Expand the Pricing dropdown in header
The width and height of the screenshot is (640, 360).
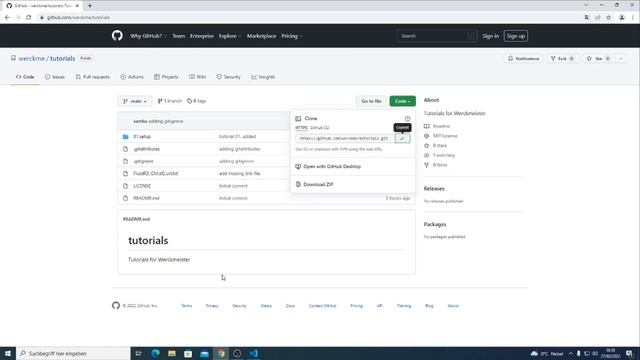(291, 36)
